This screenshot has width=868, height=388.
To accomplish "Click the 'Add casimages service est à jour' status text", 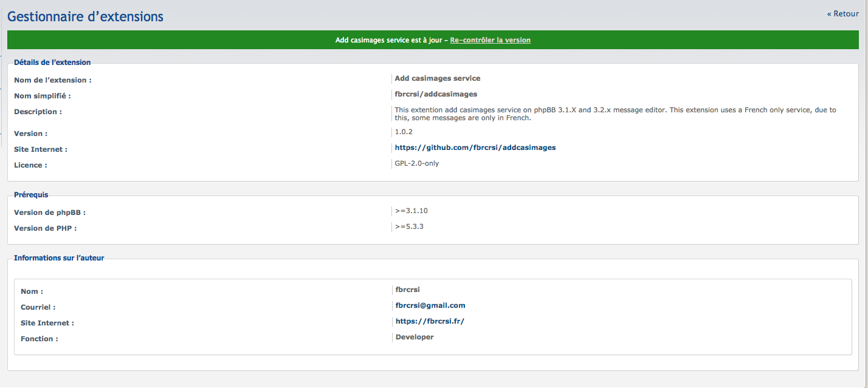I will (x=389, y=40).
